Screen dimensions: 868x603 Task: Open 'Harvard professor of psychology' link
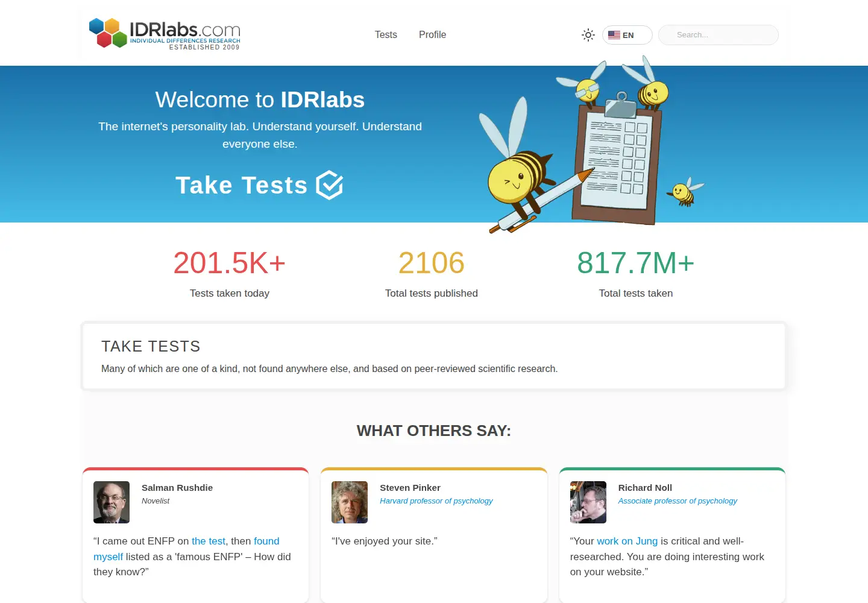click(436, 501)
